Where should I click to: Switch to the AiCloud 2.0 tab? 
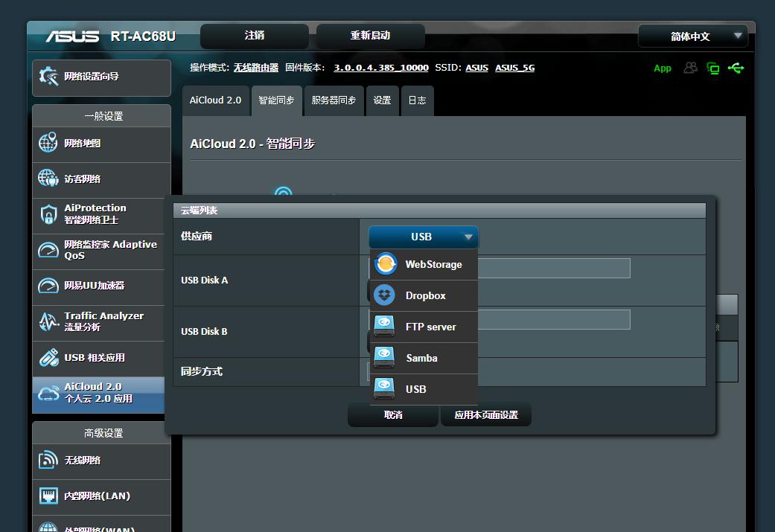[215, 100]
